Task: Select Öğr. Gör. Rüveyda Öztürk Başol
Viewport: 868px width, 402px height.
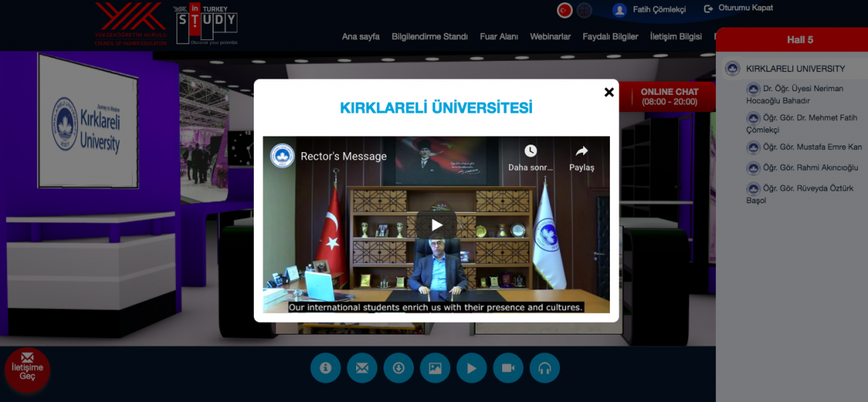Action: pyautogui.click(x=799, y=194)
